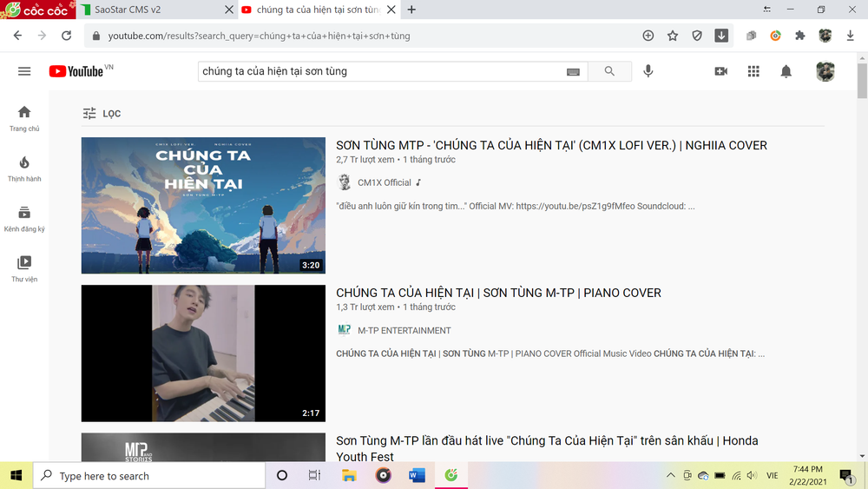Screen dimensions: 868x489
Task: Open the LỌC filter options
Action: click(x=102, y=114)
